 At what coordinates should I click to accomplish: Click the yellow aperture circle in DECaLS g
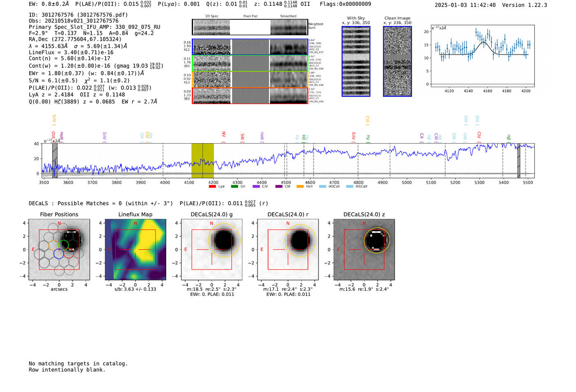tap(225, 241)
